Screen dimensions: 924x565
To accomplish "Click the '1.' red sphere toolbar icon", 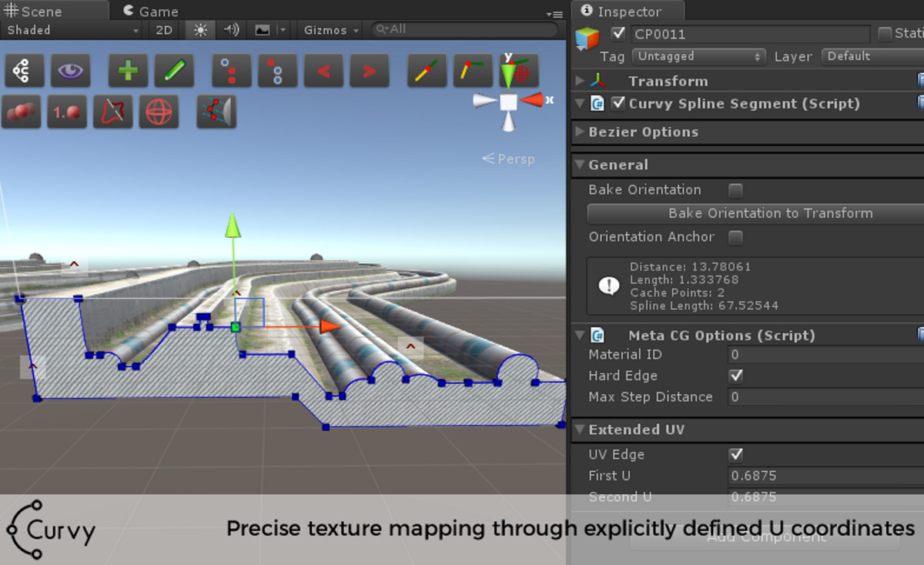I will coord(67,112).
